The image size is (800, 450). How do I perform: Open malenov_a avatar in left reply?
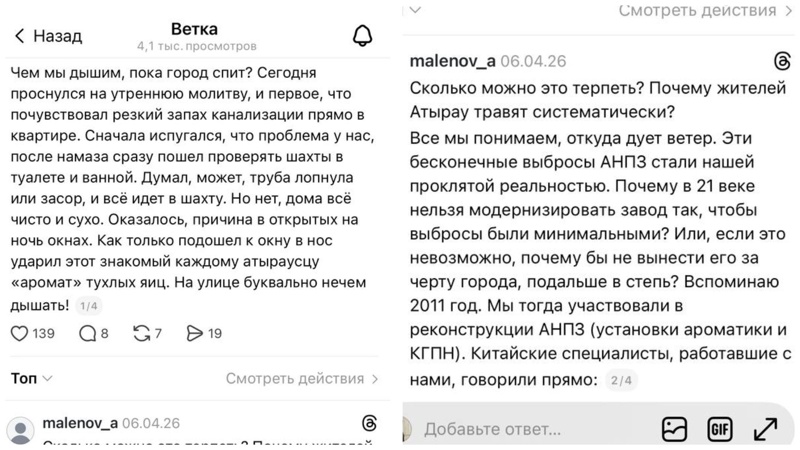pos(20,431)
